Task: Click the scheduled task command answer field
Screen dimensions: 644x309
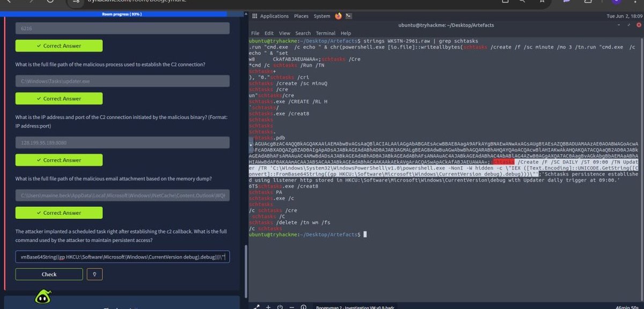Action: point(122,256)
